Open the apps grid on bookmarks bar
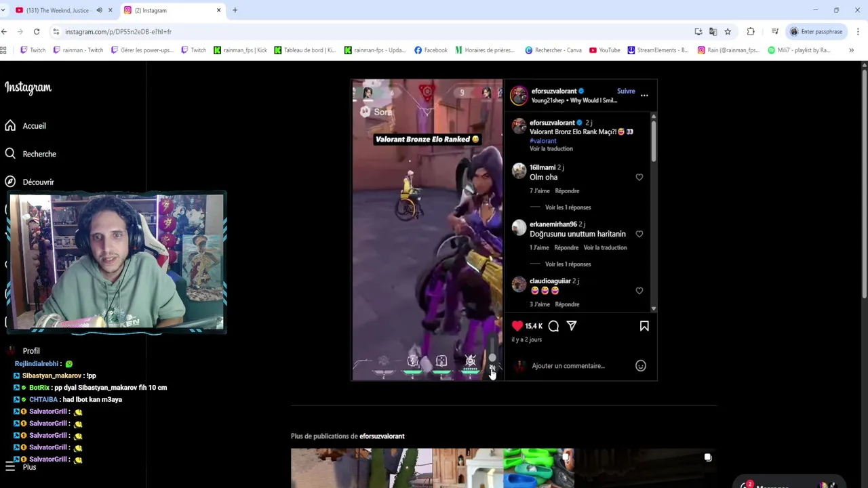 click(3, 50)
